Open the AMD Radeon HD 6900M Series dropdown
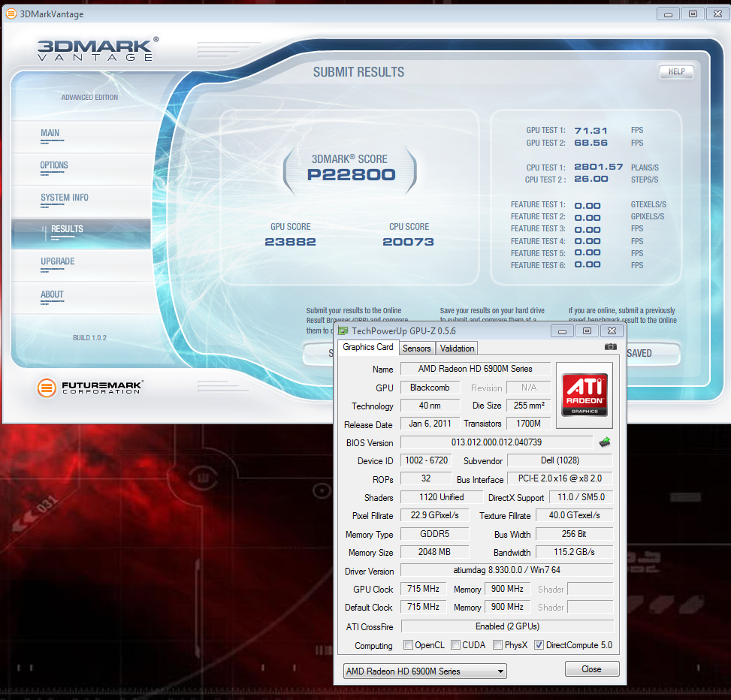Viewport: 731px width, 700px height. coord(424,671)
